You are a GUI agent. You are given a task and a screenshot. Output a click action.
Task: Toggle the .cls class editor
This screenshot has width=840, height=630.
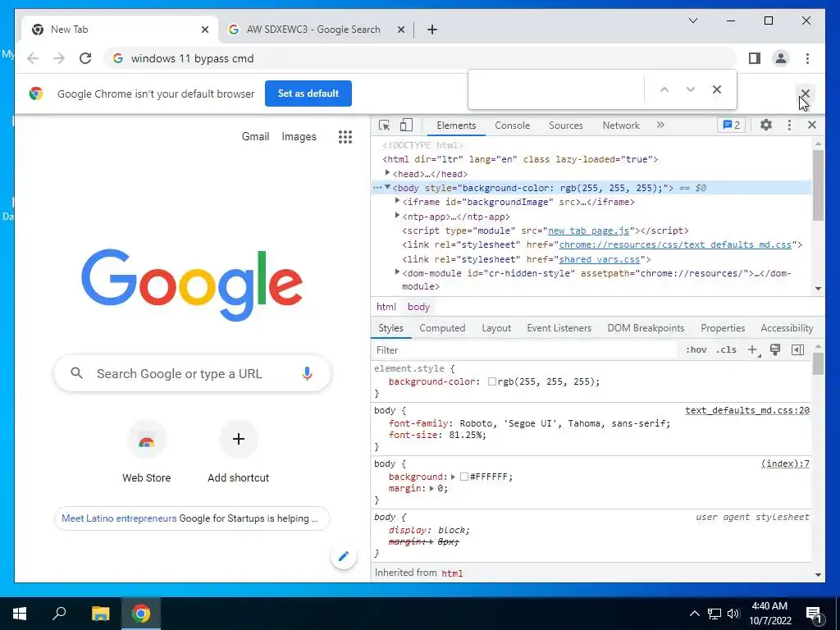click(x=726, y=349)
